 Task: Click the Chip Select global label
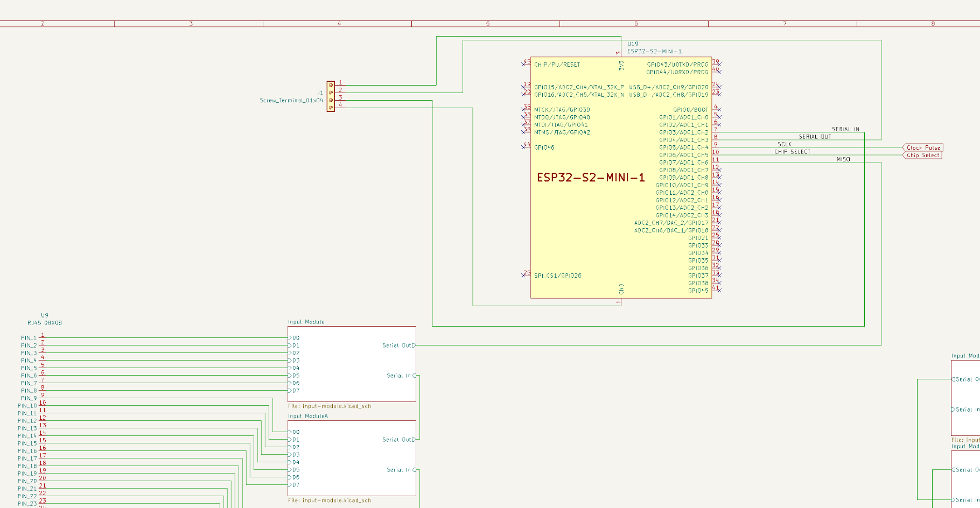coord(922,155)
